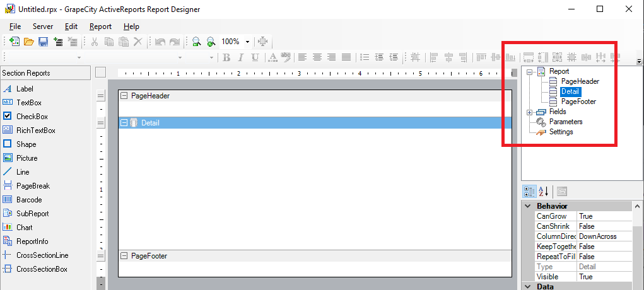
Task: Select the CheckBox tool in toolbox
Action: click(25, 116)
